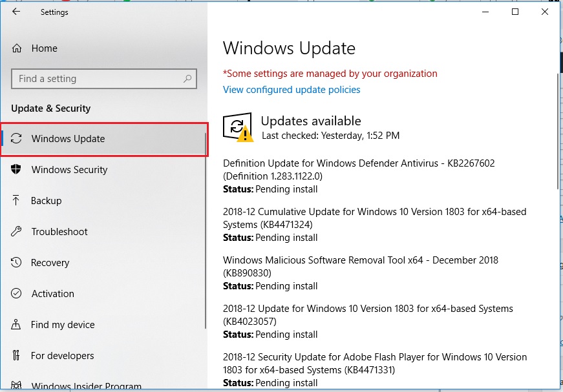This screenshot has width=563, height=392.
Task: Go to the Windows Security page
Action: 69,170
